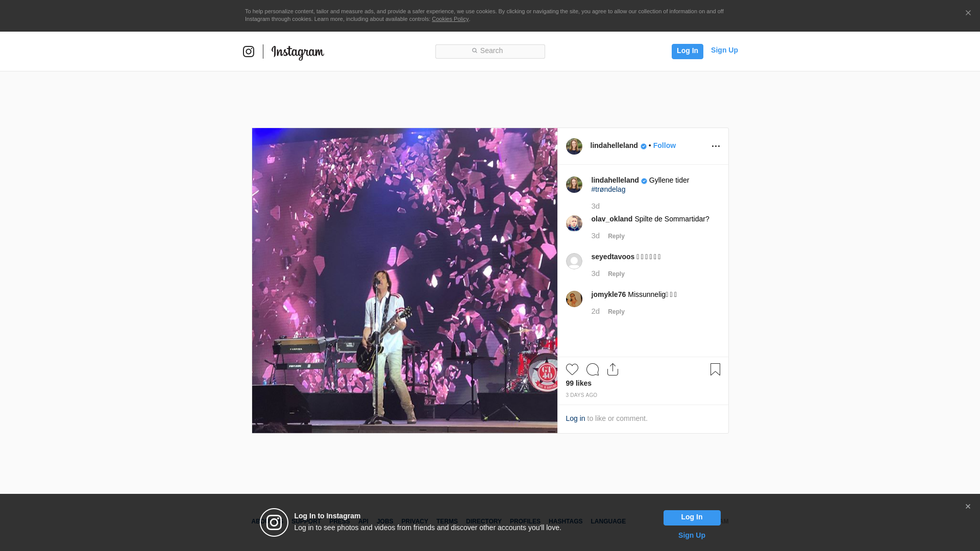This screenshot has height=551, width=980.
Task: Open lindahelleland's profile avatar in header
Action: pyautogui.click(x=574, y=146)
